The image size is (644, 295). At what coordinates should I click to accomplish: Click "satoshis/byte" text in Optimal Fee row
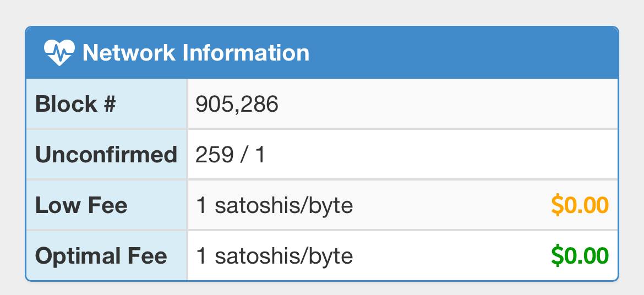click(x=283, y=256)
